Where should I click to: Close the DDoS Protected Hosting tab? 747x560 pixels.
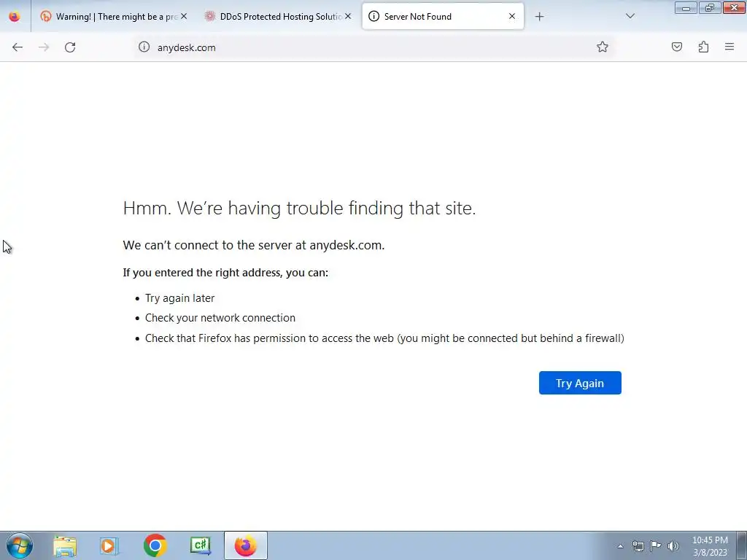[x=348, y=16]
